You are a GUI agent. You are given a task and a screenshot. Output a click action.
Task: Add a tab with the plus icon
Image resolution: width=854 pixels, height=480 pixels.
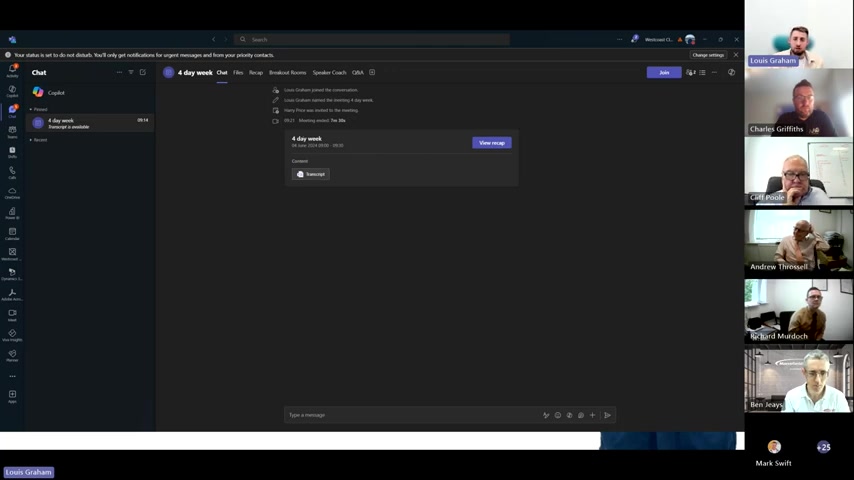click(x=372, y=72)
